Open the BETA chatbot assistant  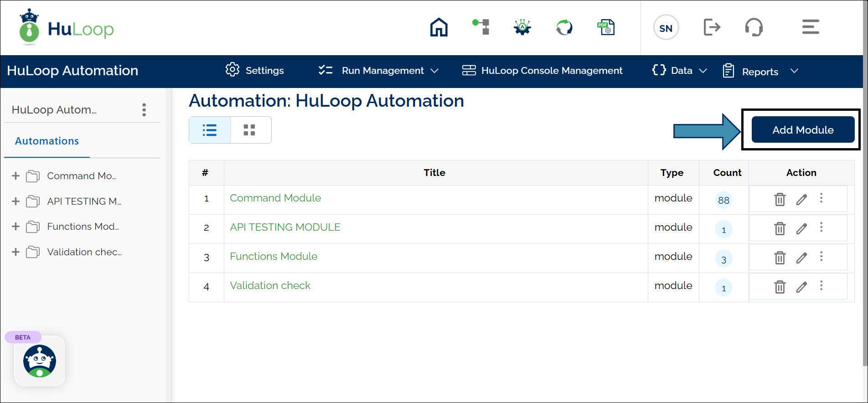(40, 361)
